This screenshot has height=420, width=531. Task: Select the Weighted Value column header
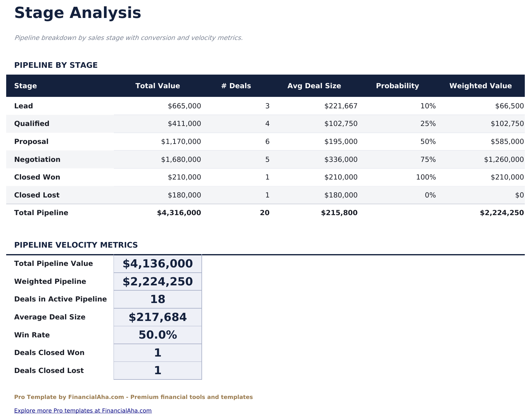(481, 86)
